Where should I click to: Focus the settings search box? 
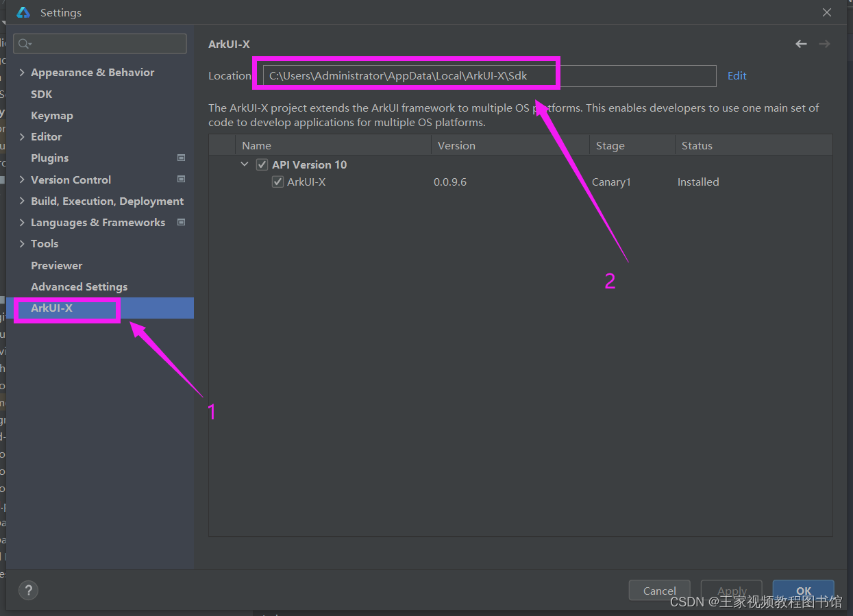[x=100, y=44]
